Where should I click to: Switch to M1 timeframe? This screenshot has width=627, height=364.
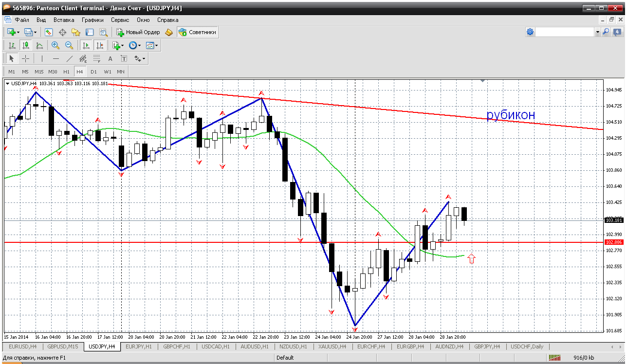12,72
